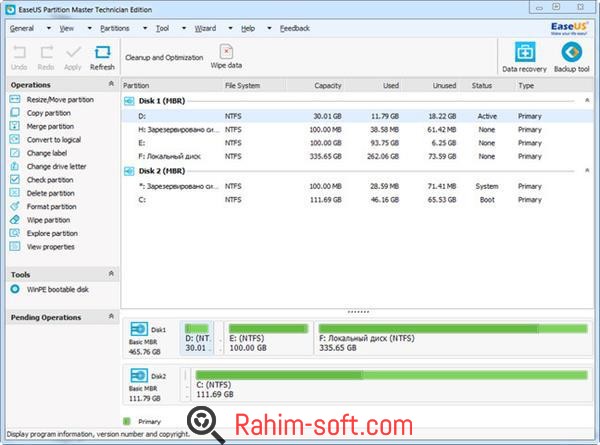Image resolution: width=600 pixels, height=445 pixels.
Task: Click View properties in Operations
Action: [x=50, y=246]
